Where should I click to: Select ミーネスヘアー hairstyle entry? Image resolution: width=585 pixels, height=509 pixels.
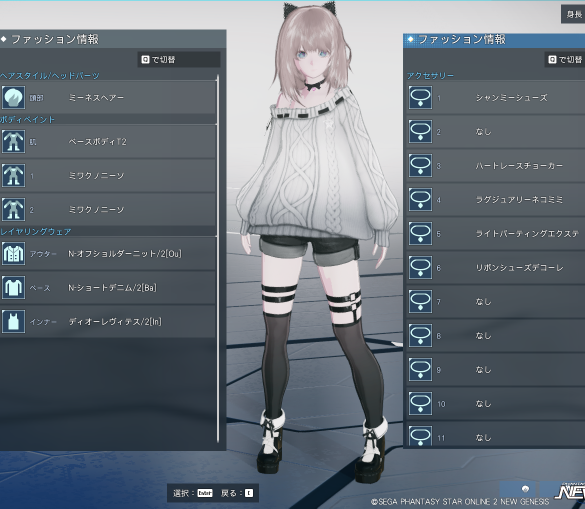[108, 97]
